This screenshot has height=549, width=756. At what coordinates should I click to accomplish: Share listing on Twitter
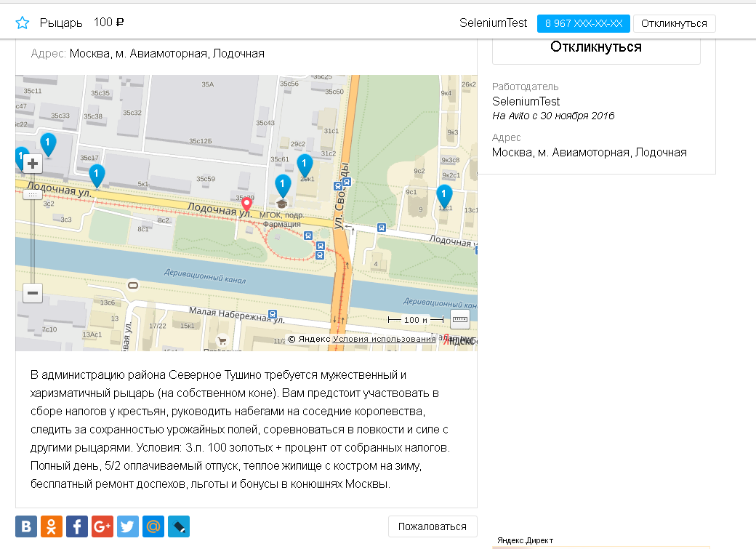128,526
